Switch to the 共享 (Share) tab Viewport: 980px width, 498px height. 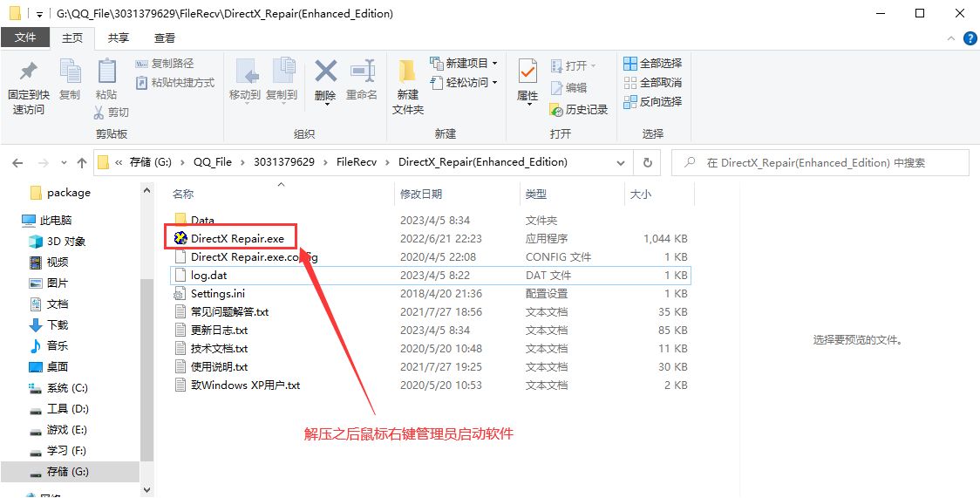click(119, 38)
